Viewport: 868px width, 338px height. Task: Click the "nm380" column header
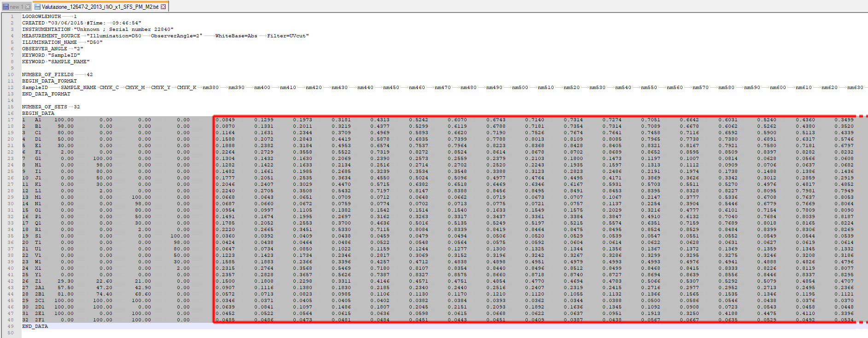point(210,88)
